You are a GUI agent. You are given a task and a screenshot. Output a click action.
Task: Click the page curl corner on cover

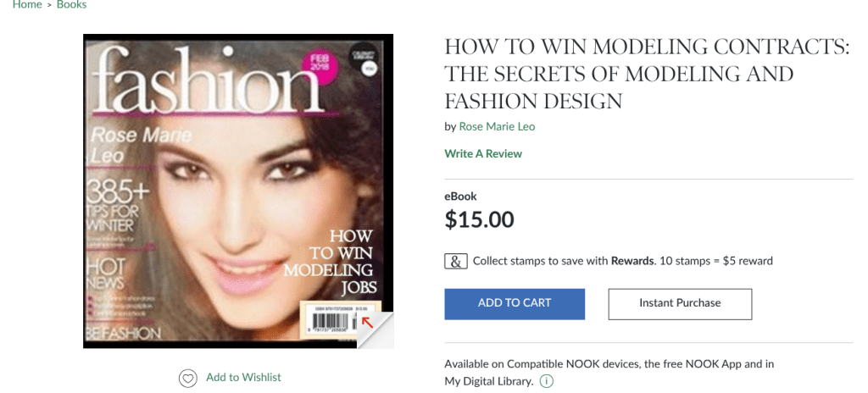[376, 330]
